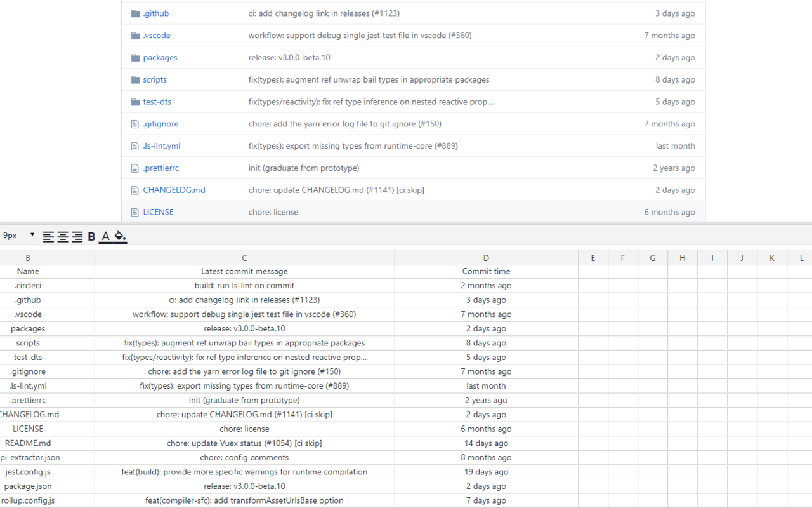Open the test-dts folder link
Viewport: 812px width, 508px height.
pos(157,102)
